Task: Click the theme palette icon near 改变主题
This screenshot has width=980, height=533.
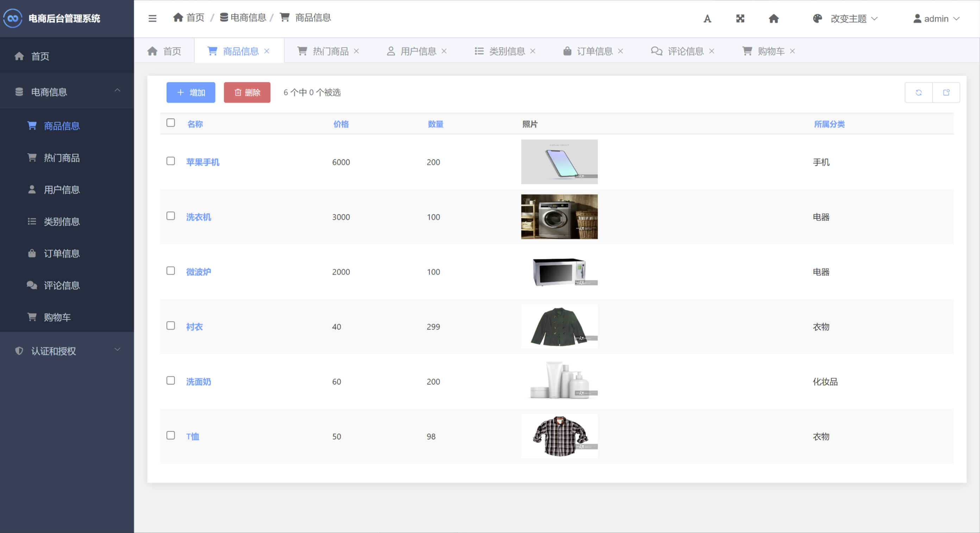Action: [817, 18]
